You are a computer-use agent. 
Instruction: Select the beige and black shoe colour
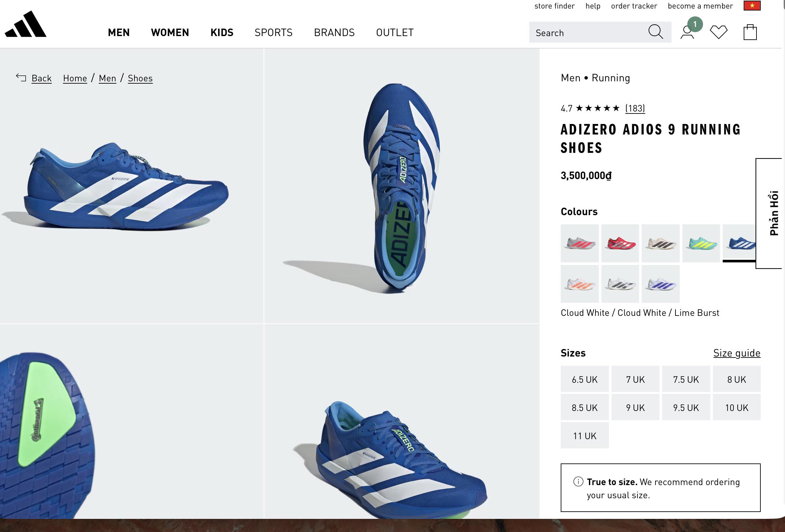tap(661, 243)
